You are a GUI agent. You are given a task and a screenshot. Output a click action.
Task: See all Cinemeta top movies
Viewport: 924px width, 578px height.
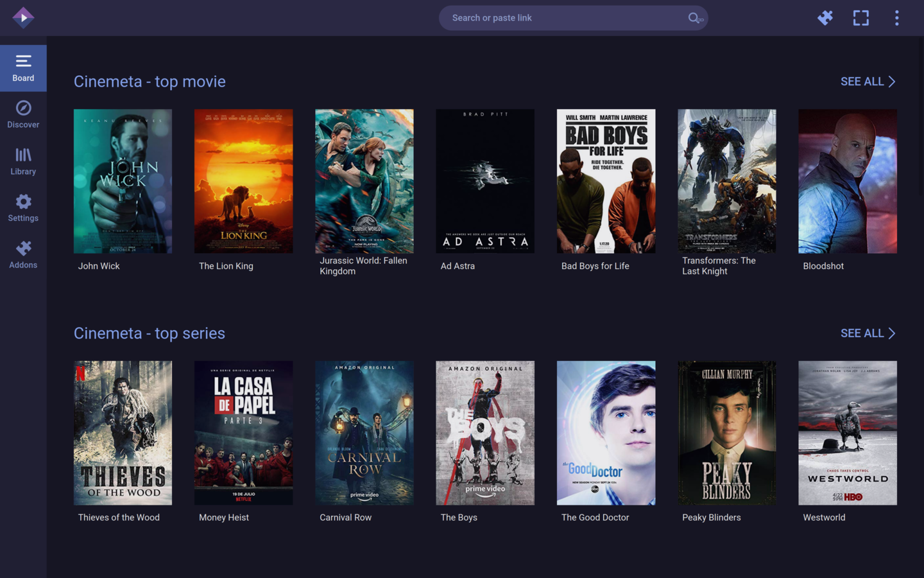(x=868, y=82)
